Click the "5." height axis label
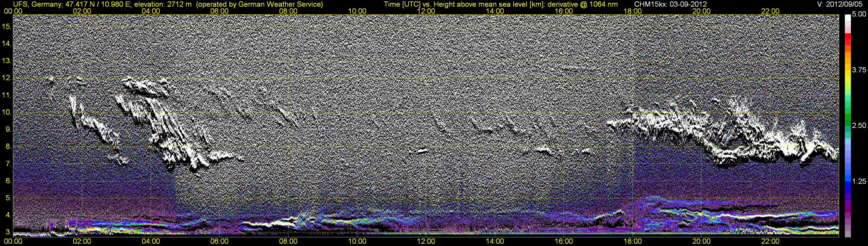868x246 pixels. click(x=9, y=198)
